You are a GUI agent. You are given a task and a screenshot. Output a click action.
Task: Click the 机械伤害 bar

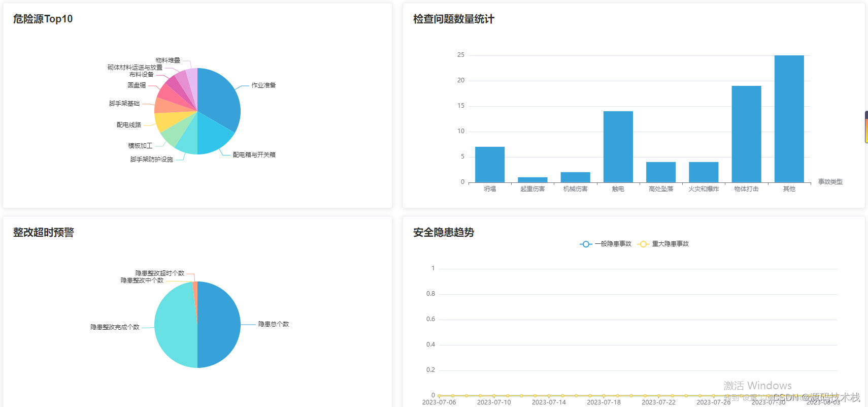(x=575, y=177)
